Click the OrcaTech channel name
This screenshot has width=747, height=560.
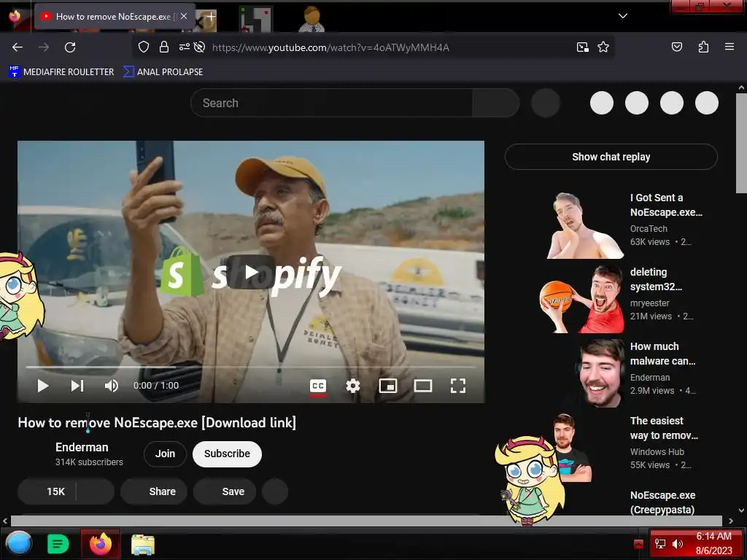tap(649, 228)
